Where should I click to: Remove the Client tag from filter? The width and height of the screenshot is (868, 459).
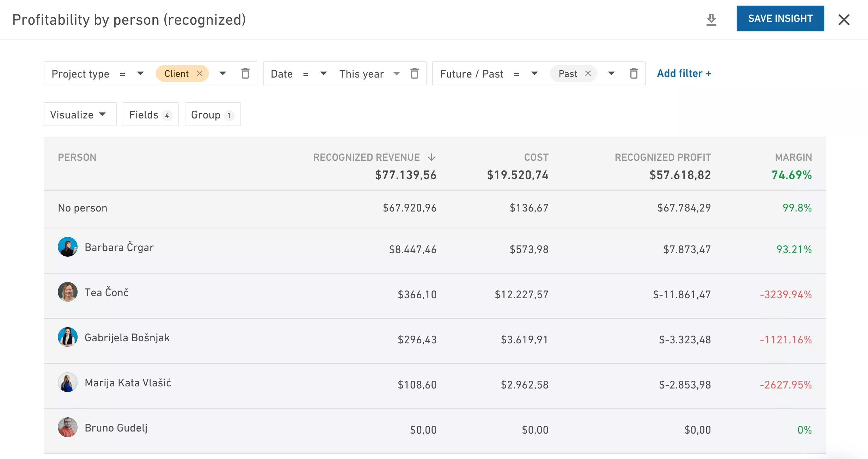pyautogui.click(x=200, y=73)
